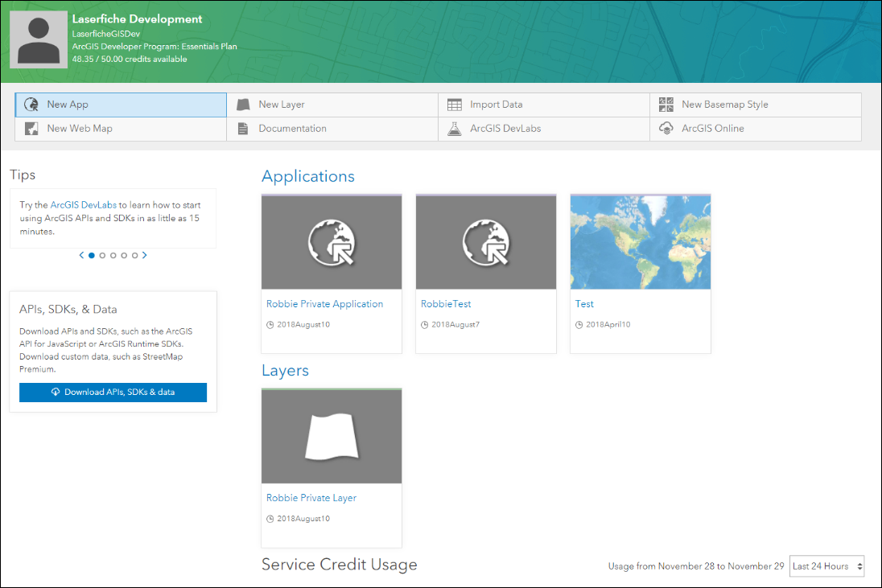This screenshot has width=882, height=588.
Task: Click the Test application world map thumbnail
Action: pos(640,242)
